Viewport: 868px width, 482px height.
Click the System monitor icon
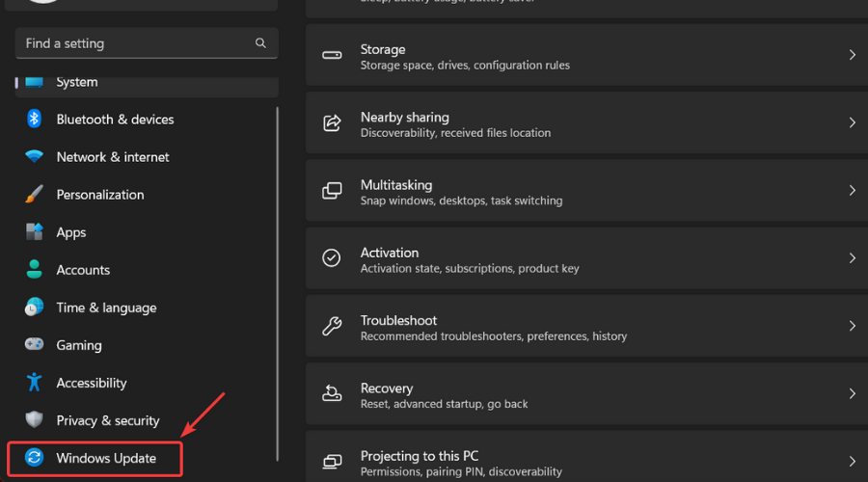pos(35,83)
